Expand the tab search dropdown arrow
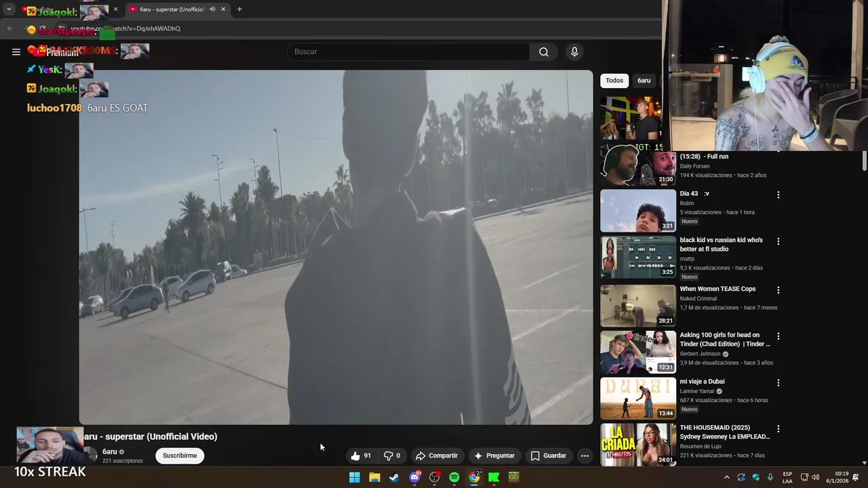 point(9,9)
